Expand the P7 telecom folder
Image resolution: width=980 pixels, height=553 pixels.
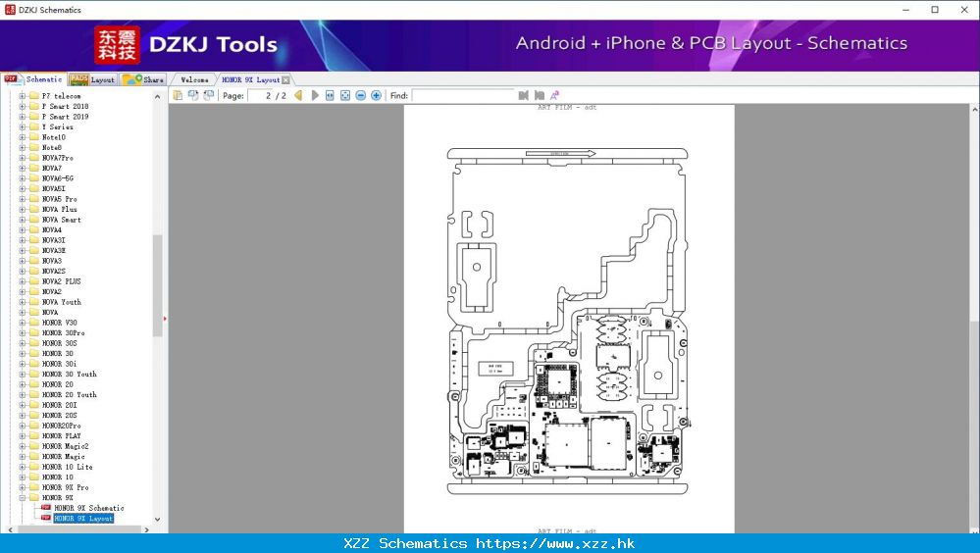click(23, 96)
